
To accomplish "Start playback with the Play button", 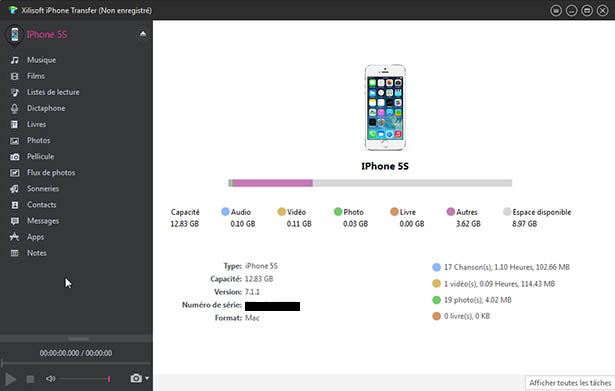I will tap(11, 379).
